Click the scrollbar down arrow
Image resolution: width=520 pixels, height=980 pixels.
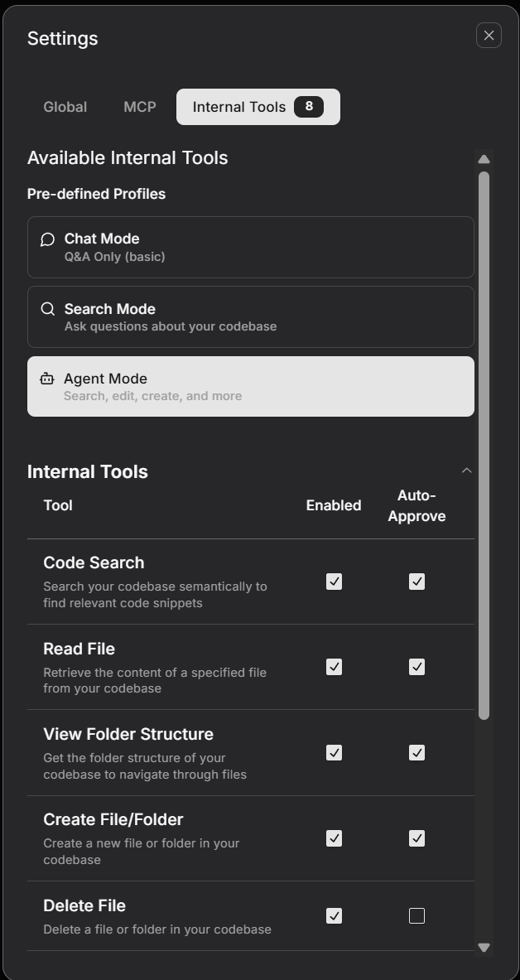pyautogui.click(x=484, y=947)
